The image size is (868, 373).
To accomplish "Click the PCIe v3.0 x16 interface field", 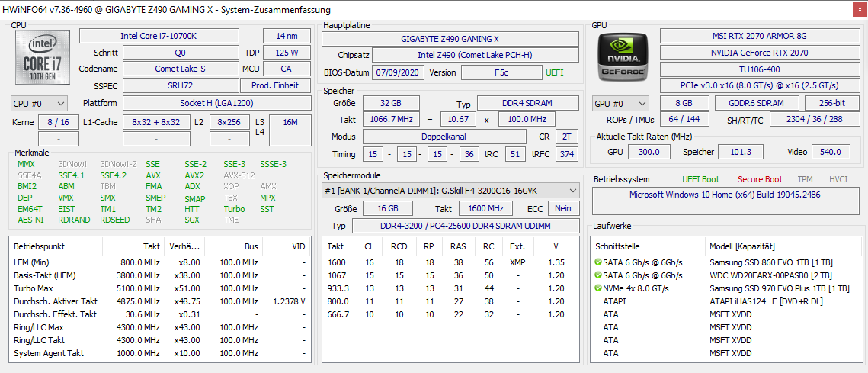I will 759,85.
